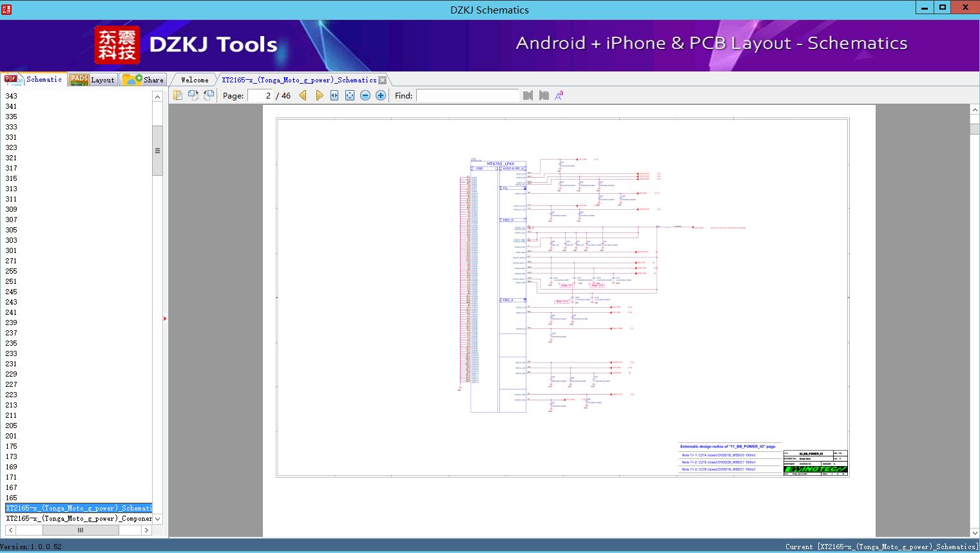980x553 pixels.
Task: Open the Share tab
Action: tap(144, 80)
